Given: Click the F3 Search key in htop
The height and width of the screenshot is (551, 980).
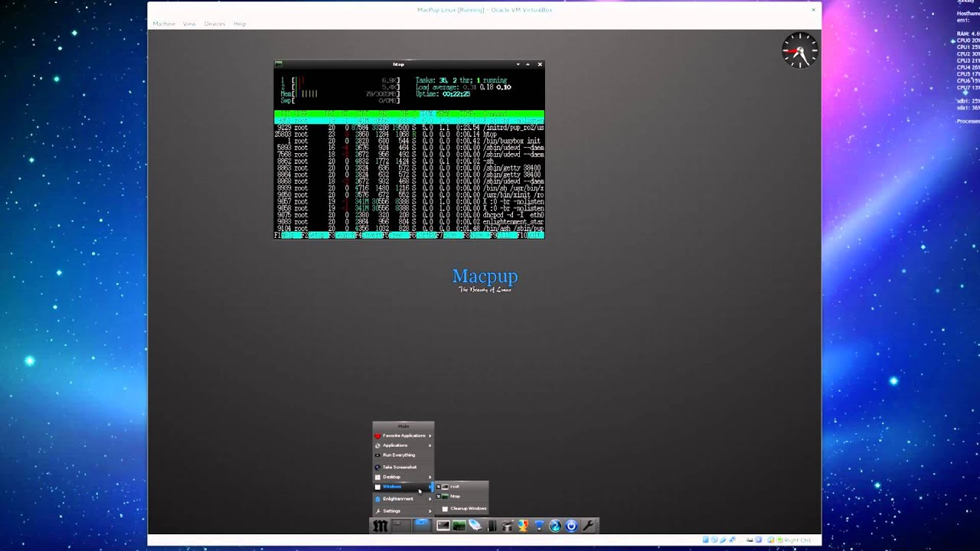Looking at the screenshot, I should pyautogui.click(x=342, y=236).
